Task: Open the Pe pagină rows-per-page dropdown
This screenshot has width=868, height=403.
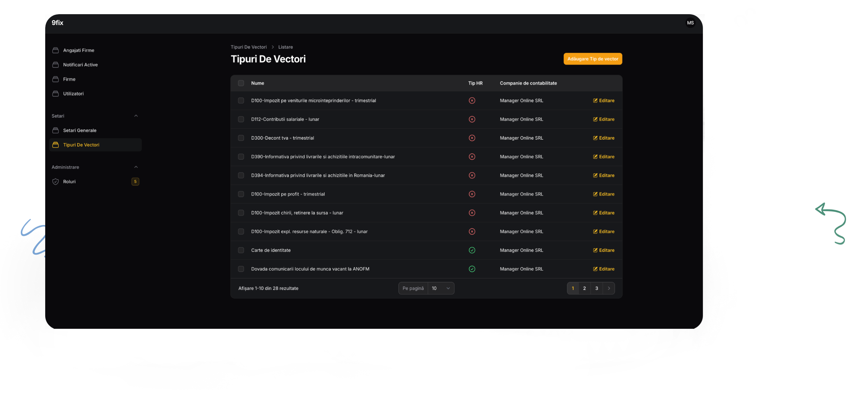Action: (x=440, y=288)
